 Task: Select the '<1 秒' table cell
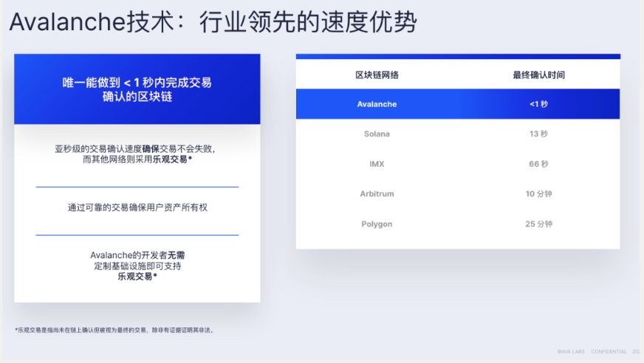tap(538, 104)
